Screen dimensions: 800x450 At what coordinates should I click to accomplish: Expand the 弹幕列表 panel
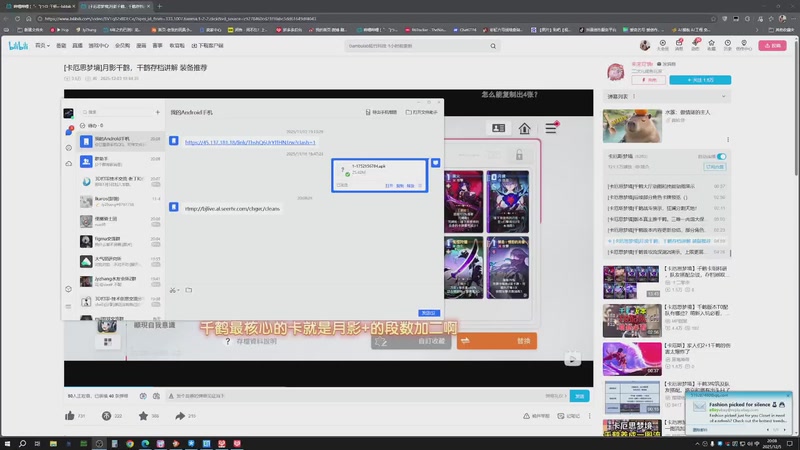723,96
